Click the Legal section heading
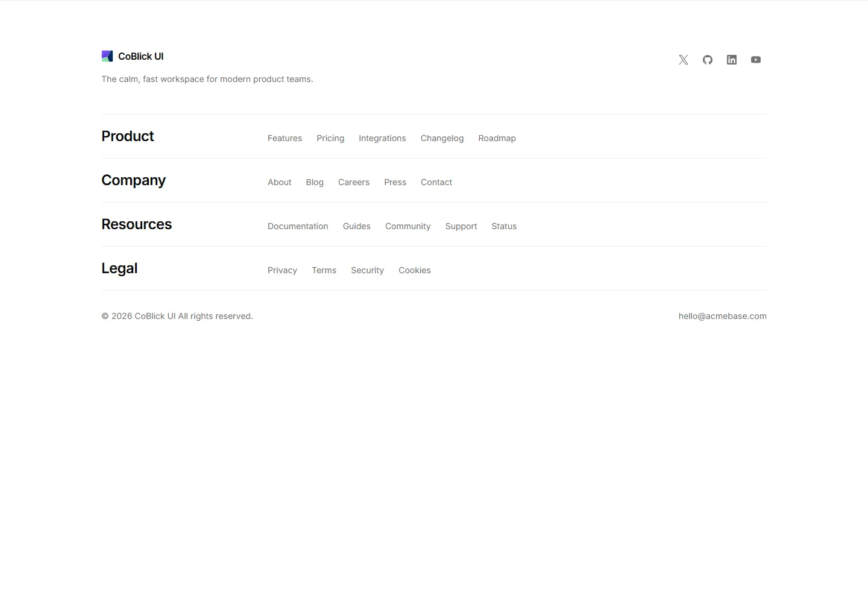This screenshot has height=603, width=868. 119,268
